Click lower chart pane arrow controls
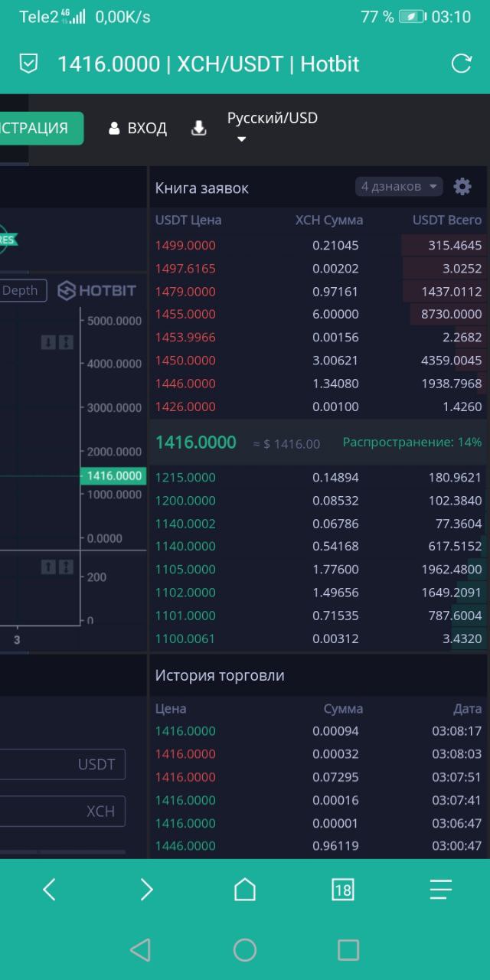 point(57,567)
